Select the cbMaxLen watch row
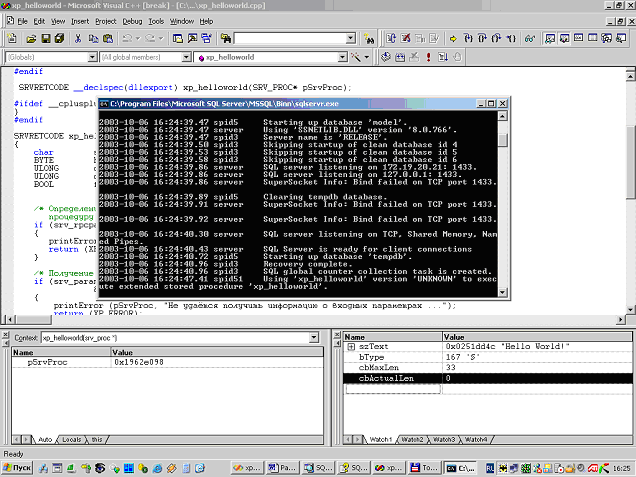Screen dimensions: 636x477 488,367
